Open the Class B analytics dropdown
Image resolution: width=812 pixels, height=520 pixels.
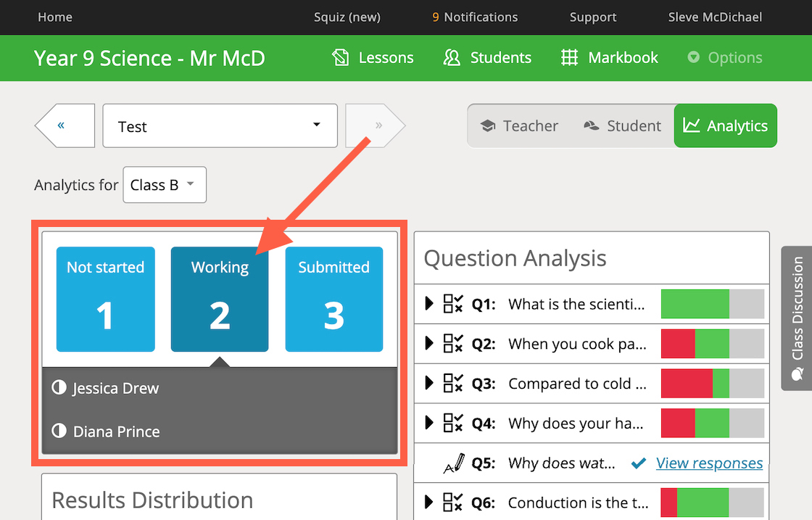pyautogui.click(x=165, y=185)
